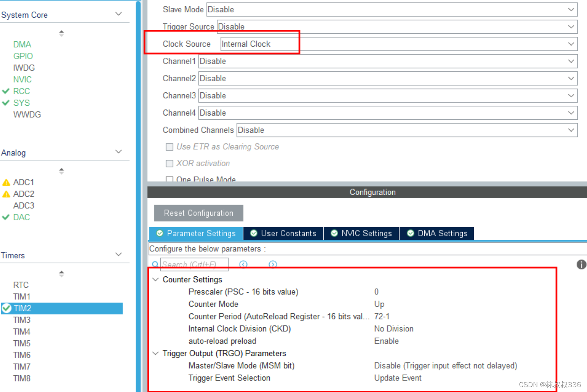The width and height of the screenshot is (587, 392).
Task: Enable Use ETR as Clearing Source
Action: pos(169,147)
